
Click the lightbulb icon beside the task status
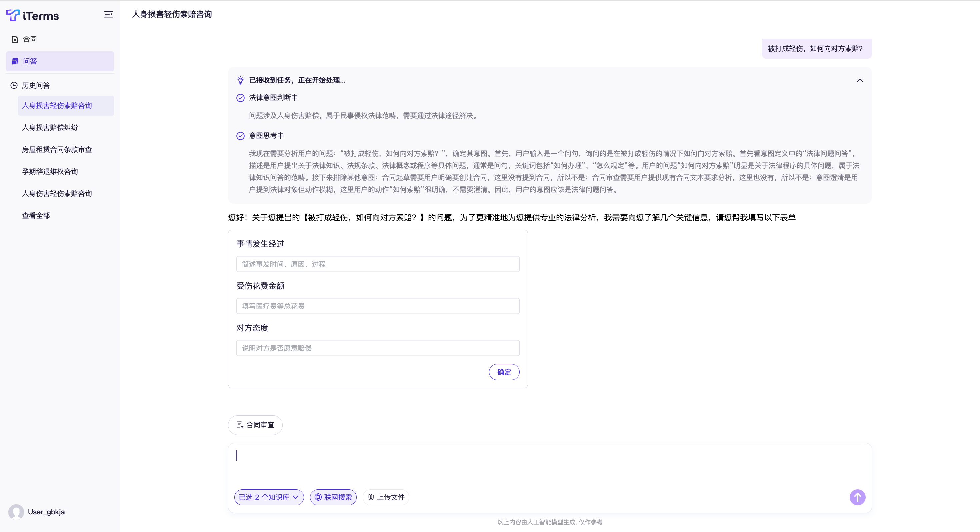point(240,80)
